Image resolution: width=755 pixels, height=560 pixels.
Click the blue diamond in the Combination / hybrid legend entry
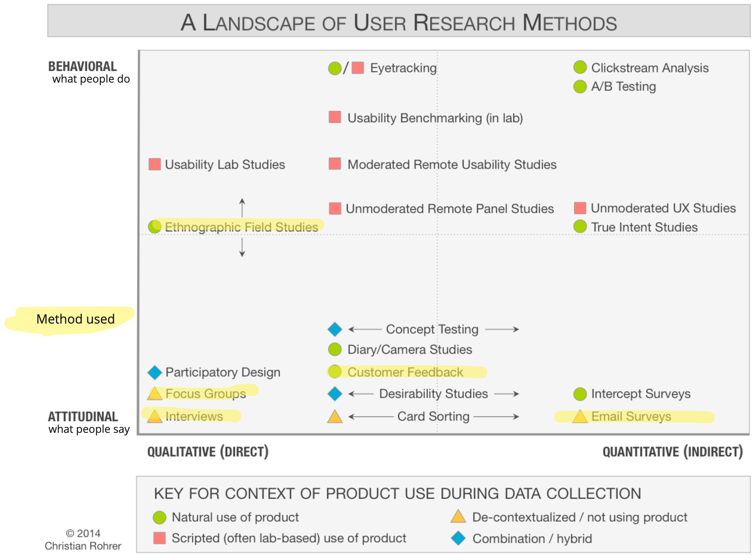458,538
